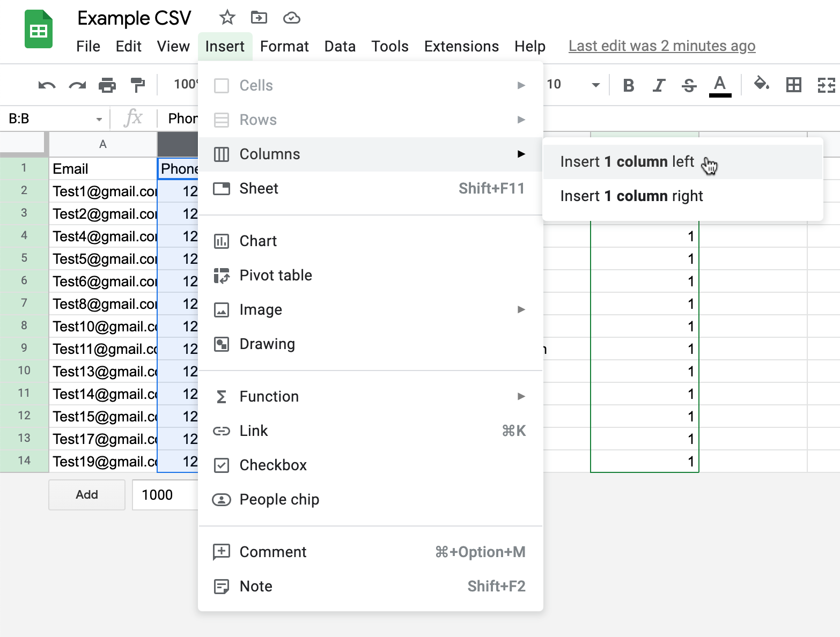Click the Add rows button
This screenshot has width=840, height=637.
pos(86,494)
